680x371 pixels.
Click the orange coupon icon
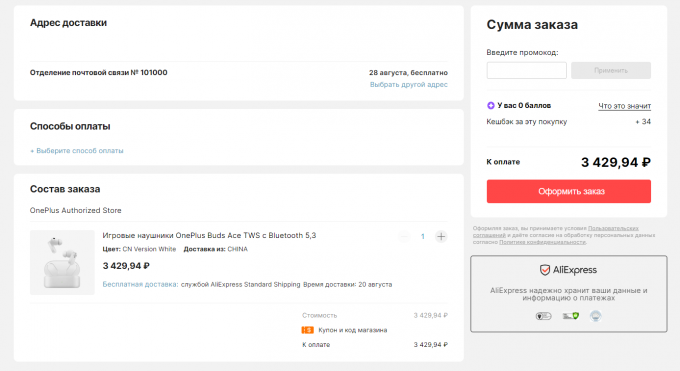307,330
